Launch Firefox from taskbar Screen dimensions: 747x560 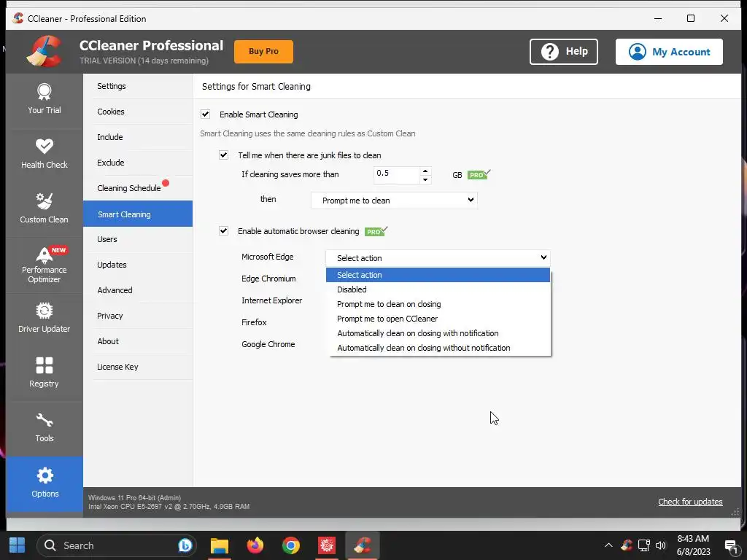pyautogui.click(x=255, y=545)
